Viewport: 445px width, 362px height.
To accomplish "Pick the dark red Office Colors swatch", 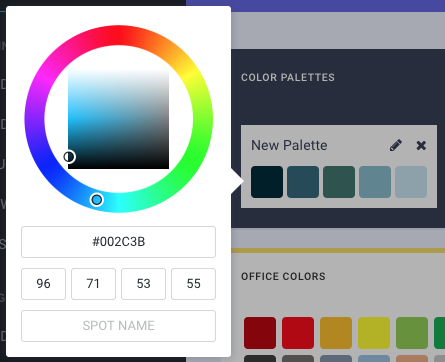I will pos(260,333).
